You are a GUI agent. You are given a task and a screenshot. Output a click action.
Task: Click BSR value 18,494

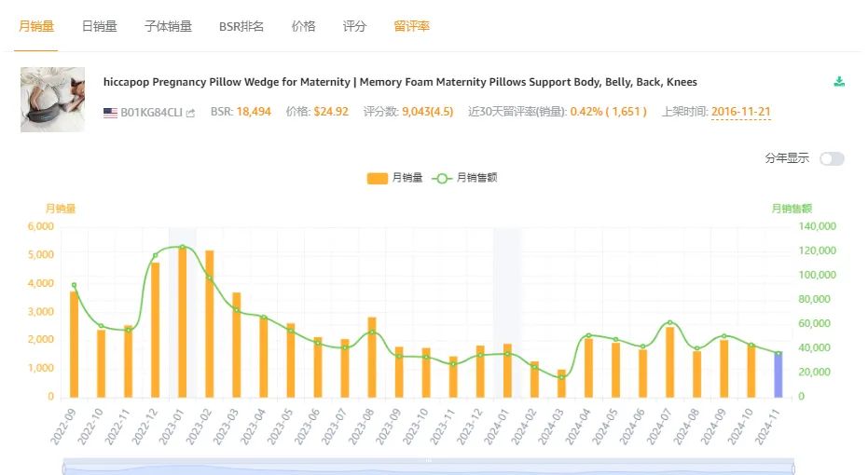254,112
